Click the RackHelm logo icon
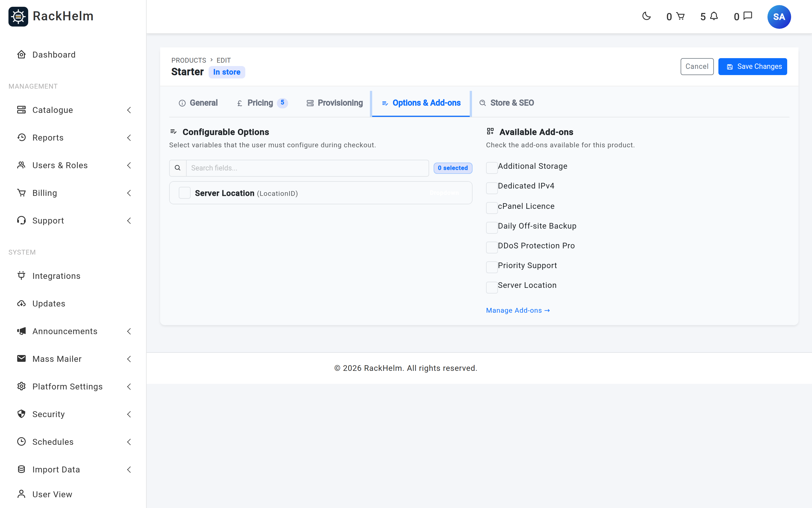The image size is (812, 508). click(x=18, y=16)
